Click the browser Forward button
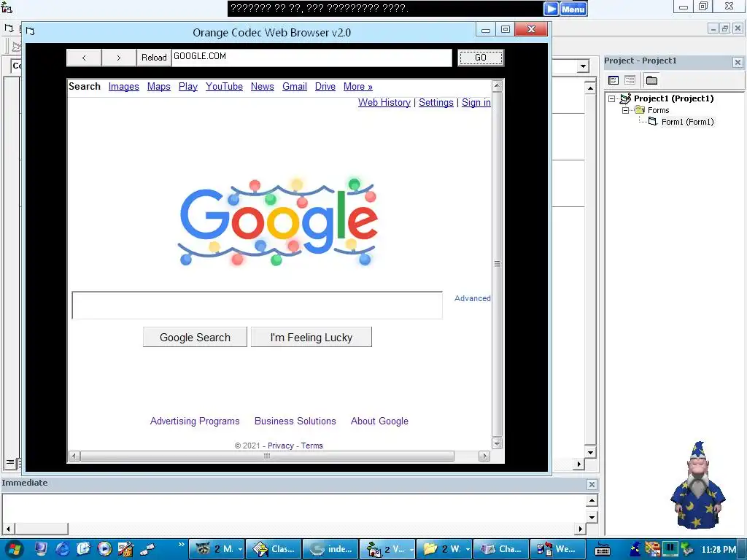The width and height of the screenshot is (747, 560). point(119,58)
